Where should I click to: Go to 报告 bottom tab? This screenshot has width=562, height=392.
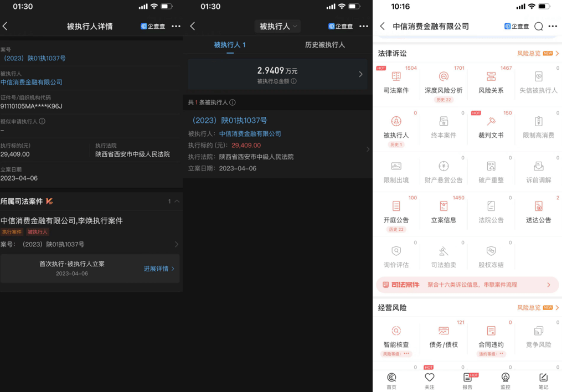point(467,381)
